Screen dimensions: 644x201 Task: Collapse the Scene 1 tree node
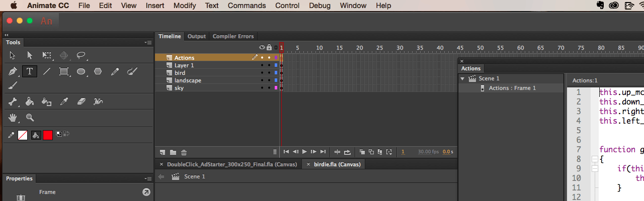tap(462, 78)
